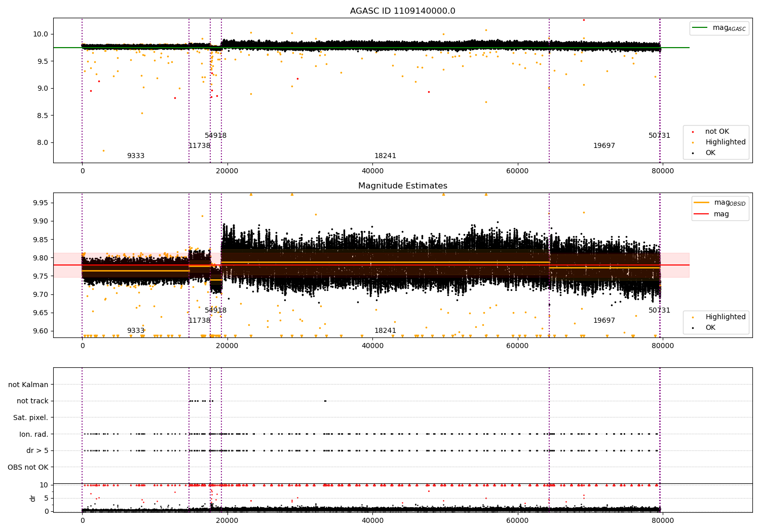This screenshot has width=760, height=532.
Task: Click 'not OK' in the top plot legend
Action: pos(716,132)
